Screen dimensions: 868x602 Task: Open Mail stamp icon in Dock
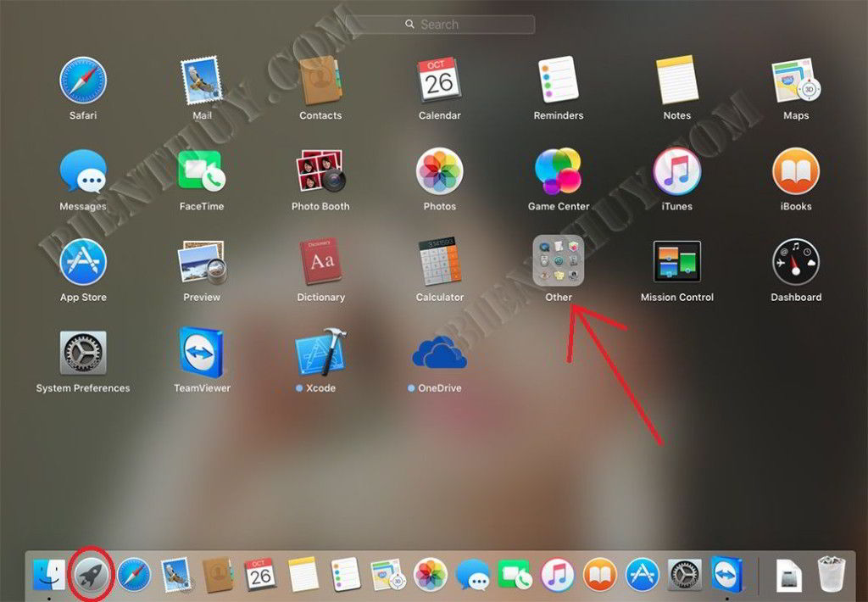176,575
